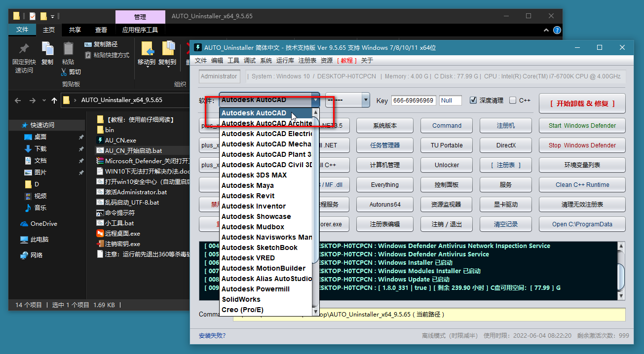Click Explorer forward navigation arrow
Viewport: 644px width, 354px height.
[x=33, y=100]
